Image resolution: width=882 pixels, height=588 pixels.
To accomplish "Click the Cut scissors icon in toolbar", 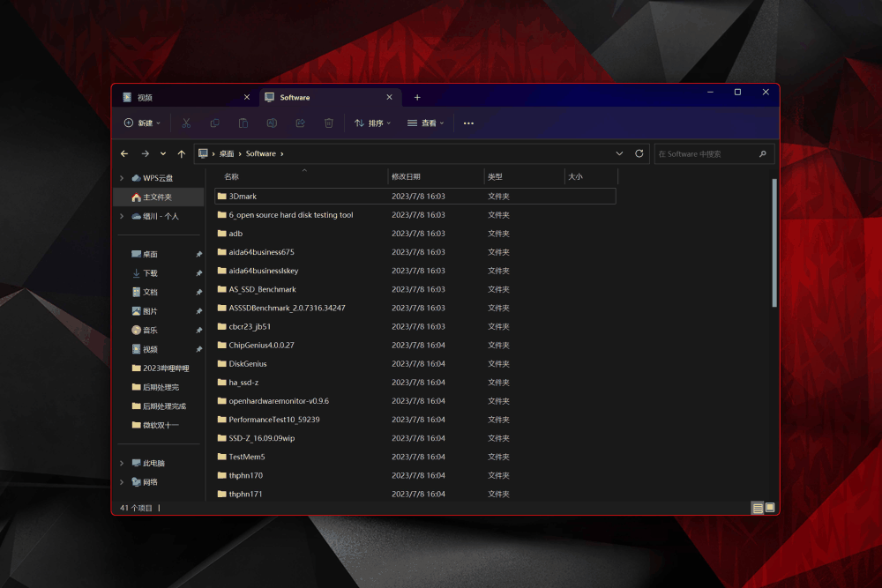I will [186, 123].
